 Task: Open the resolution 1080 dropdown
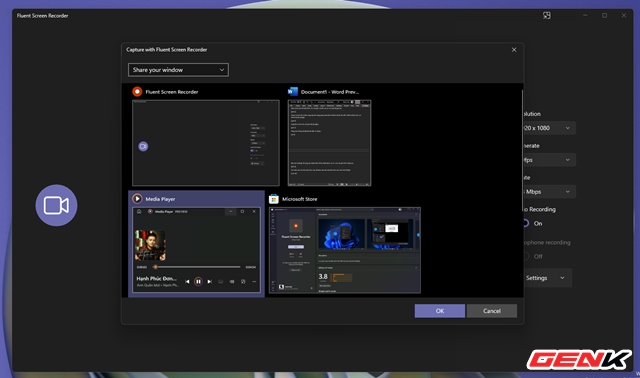point(549,128)
